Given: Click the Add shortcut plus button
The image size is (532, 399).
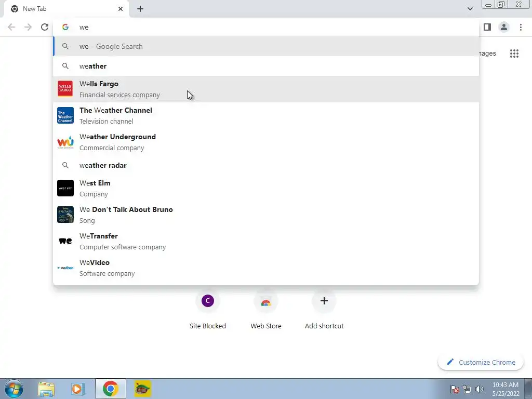Looking at the screenshot, I should (324, 301).
